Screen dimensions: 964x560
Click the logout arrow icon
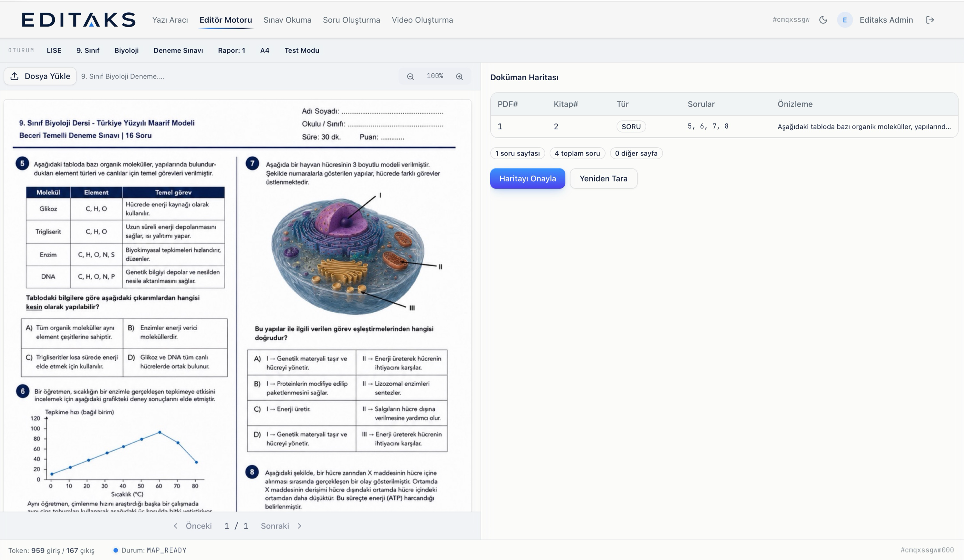coord(930,20)
